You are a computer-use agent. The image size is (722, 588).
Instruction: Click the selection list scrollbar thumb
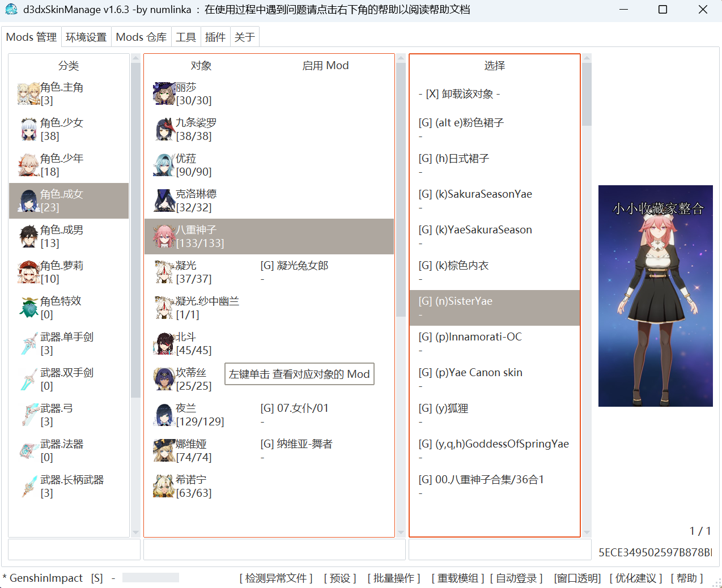pos(587,94)
